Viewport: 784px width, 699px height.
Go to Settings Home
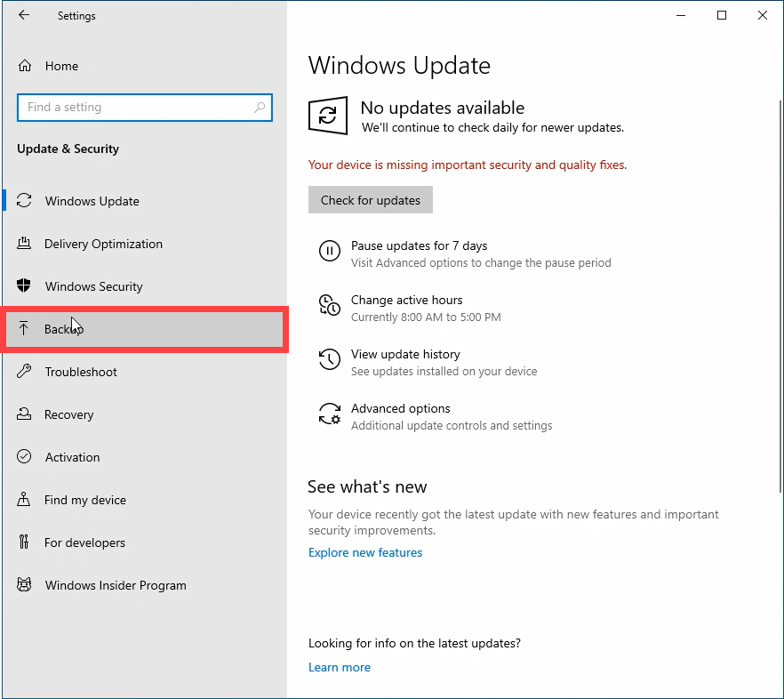(x=145, y=66)
